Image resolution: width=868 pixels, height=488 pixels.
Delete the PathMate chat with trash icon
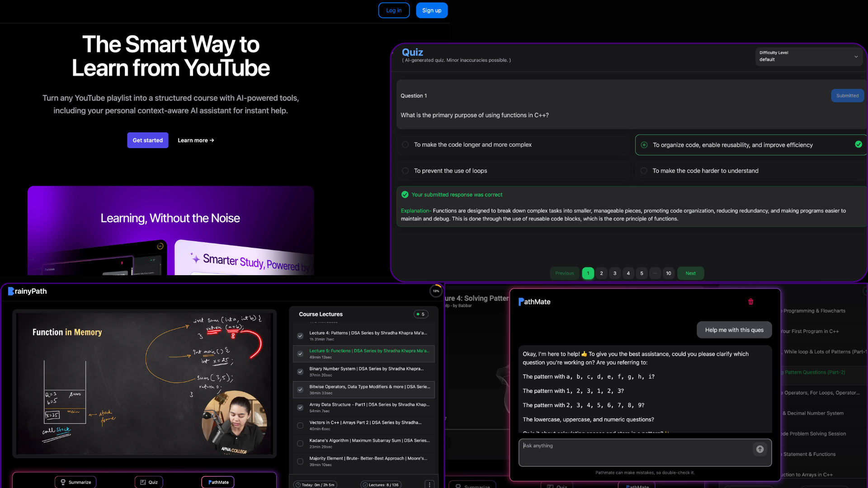[750, 302]
